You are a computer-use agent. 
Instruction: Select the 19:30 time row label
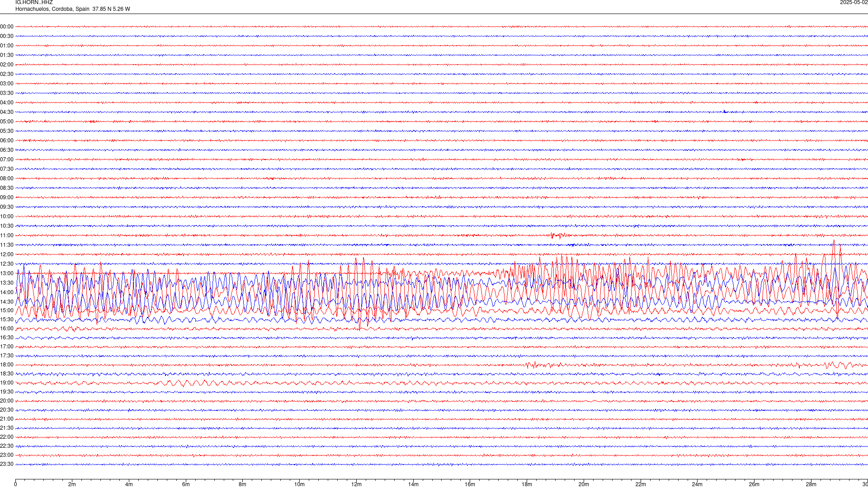[7, 392]
